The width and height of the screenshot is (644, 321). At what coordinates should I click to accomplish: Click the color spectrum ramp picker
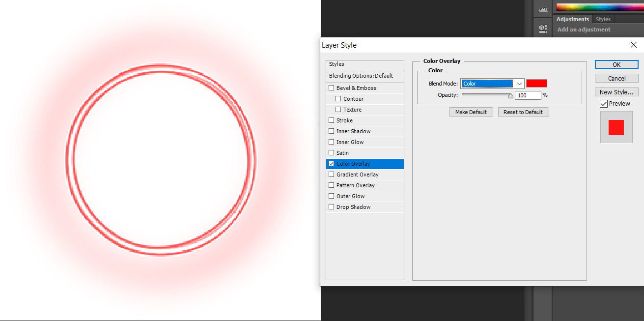(x=599, y=6)
